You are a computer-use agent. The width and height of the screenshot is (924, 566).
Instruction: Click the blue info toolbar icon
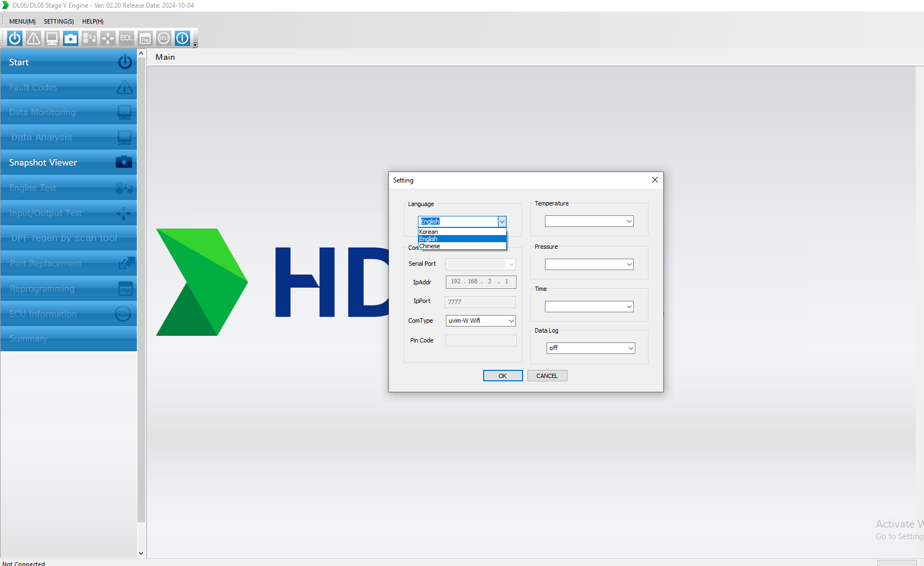pyautogui.click(x=182, y=38)
